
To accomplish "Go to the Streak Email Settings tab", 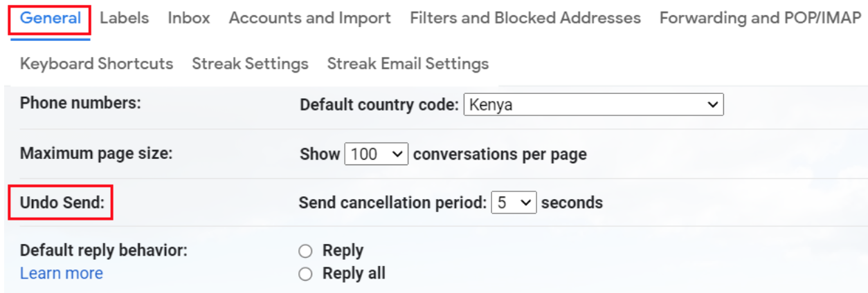I will click(x=408, y=64).
